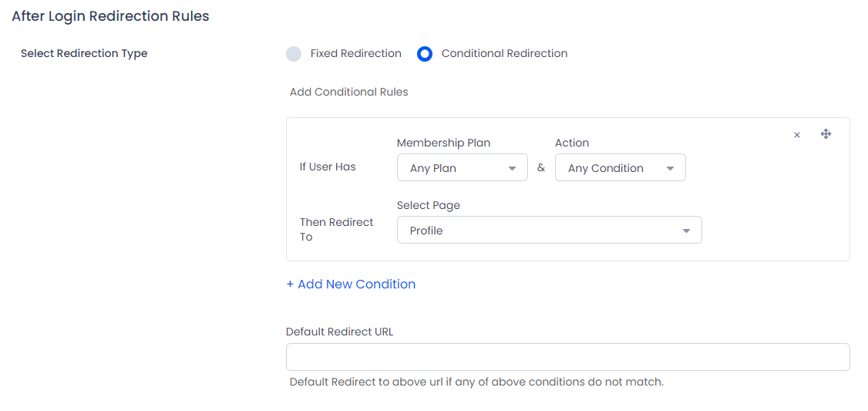Viewport: 868px width, 411px height.
Task: Click the Default Redirect URL label
Action: (340, 332)
